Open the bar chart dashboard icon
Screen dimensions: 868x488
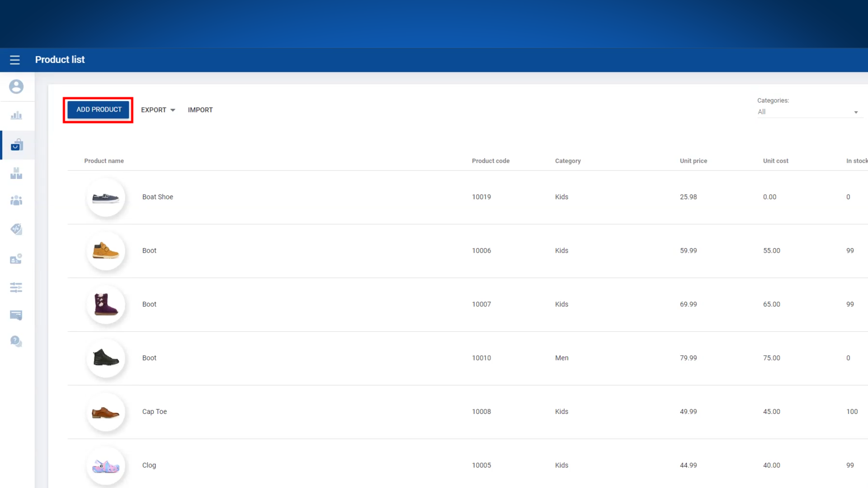(x=16, y=116)
